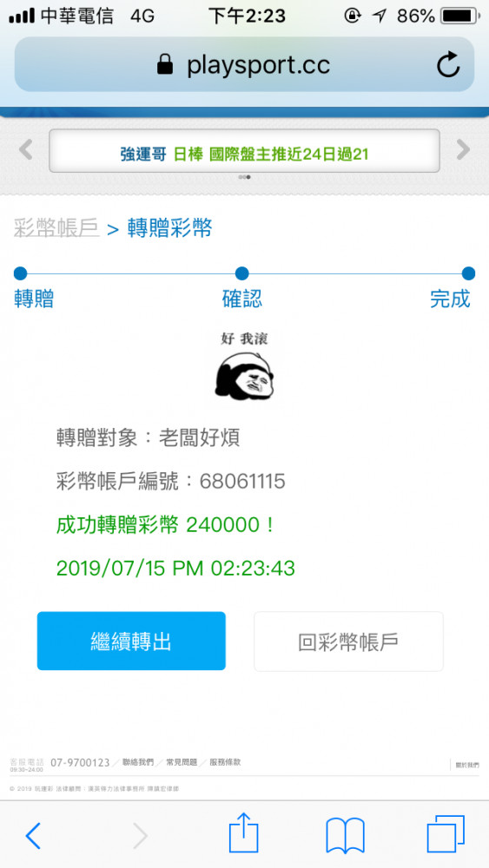
Task: Open the 強運哥 日棒 promo banner
Action: [244, 151]
